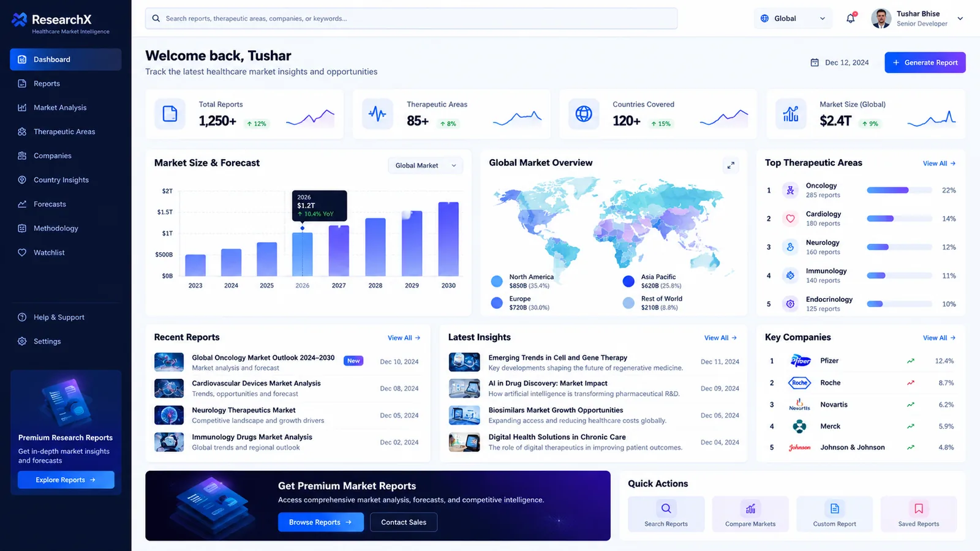Image resolution: width=980 pixels, height=551 pixels.
Task: Click the Cardiology heart icon
Action: (790, 219)
